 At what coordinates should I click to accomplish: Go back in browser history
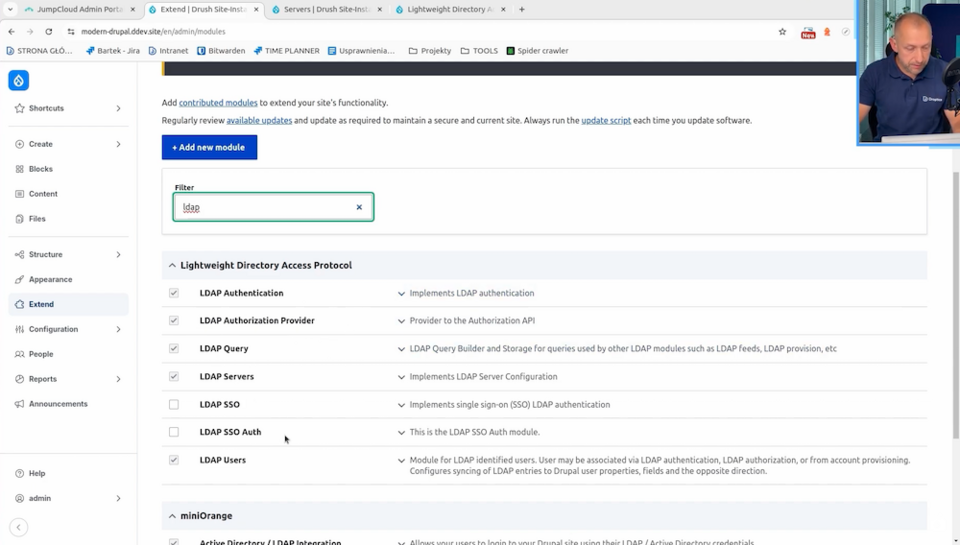(12, 31)
